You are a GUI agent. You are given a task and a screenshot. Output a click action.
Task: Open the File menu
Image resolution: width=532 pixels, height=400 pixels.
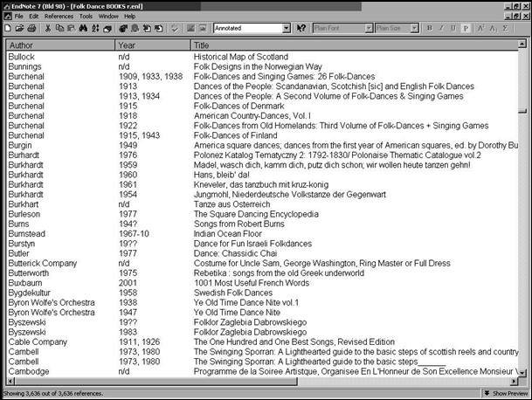click(x=18, y=17)
